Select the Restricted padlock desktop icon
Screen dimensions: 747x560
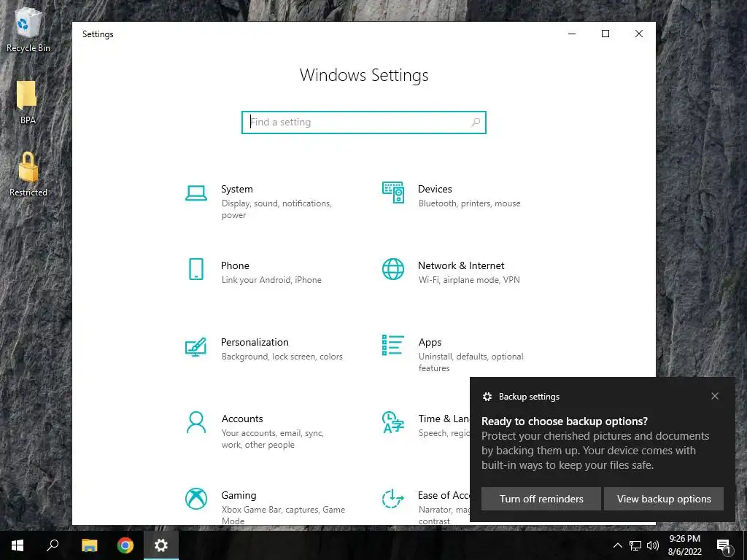click(28, 174)
